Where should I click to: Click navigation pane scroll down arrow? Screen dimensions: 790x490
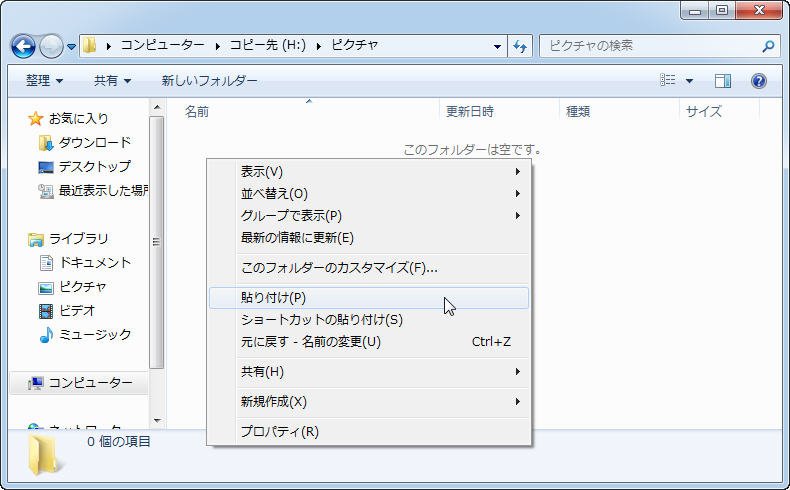tap(157, 421)
